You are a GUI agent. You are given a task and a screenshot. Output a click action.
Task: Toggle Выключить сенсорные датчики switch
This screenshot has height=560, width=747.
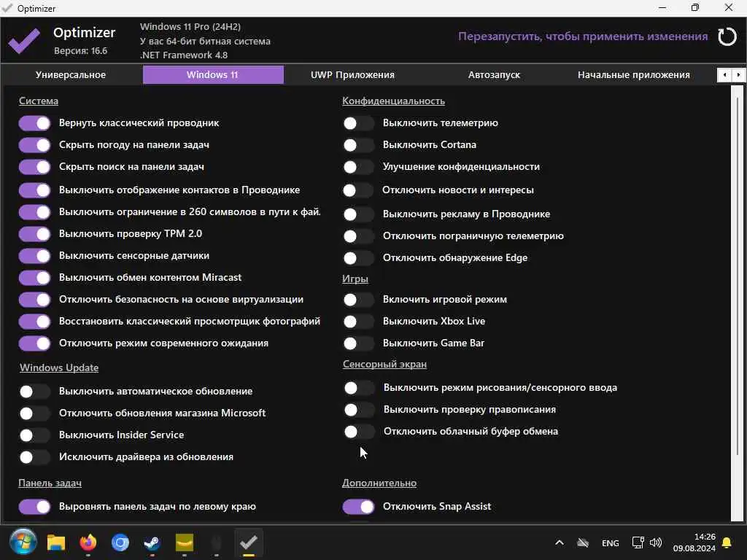coord(34,256)
